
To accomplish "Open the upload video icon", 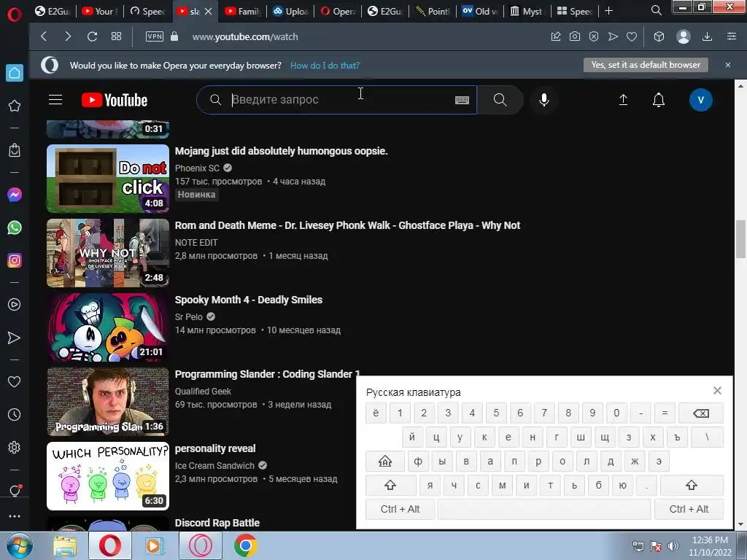I will 623,100.
